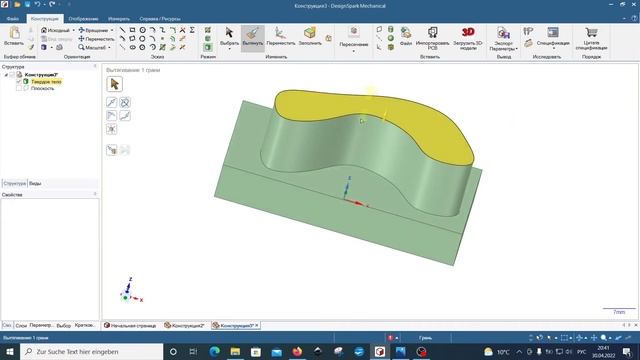Screen dimensions: 640x360
Task: Select Твердое тело in structure tree
Action: click(46, 82)
